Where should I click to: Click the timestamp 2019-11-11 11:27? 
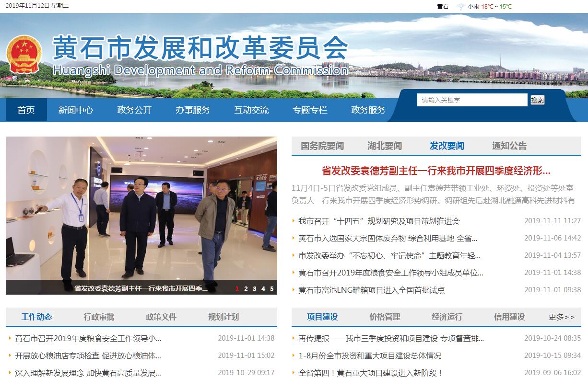pyautogui.click(x=553, y=221)
